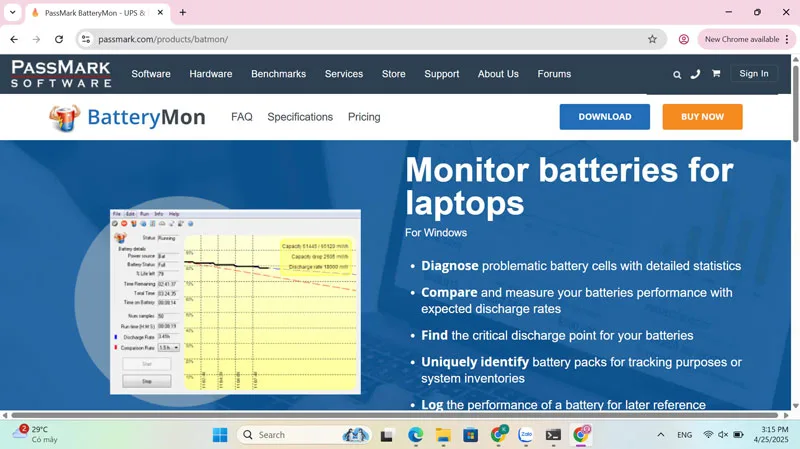Open the Terminal app on the taskbar
This screenshot has height=449, width=800.
tap(553, 435)
